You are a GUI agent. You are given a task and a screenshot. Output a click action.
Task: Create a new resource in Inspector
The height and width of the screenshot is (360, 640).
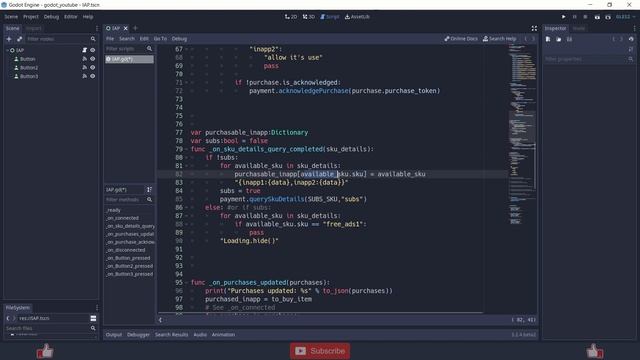[548, 39]
